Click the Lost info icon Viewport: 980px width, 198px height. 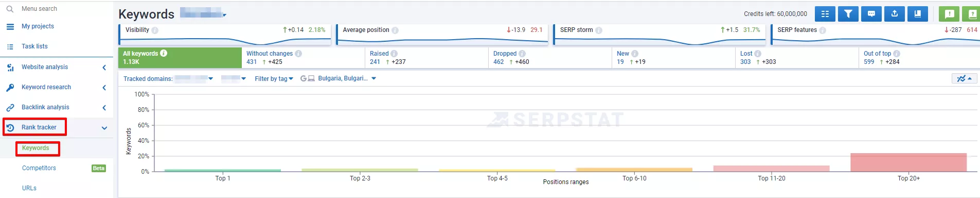coord(758,54)
